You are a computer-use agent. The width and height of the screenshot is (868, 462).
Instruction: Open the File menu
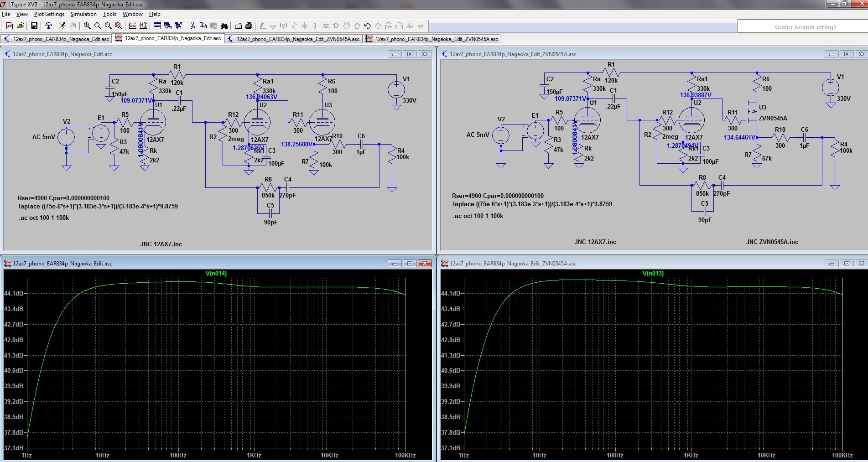click(6, 14)
